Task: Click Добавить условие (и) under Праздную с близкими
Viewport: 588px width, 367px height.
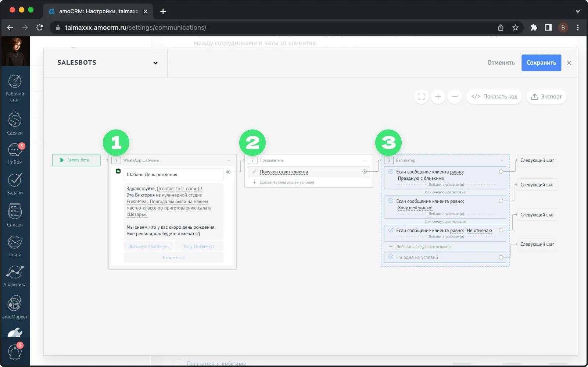Action: point(446,185)
